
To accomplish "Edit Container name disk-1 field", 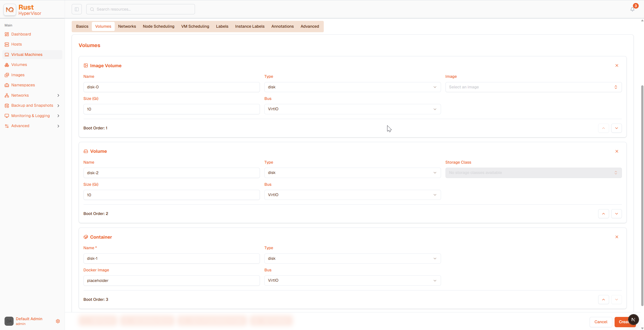I will [172, 259].
